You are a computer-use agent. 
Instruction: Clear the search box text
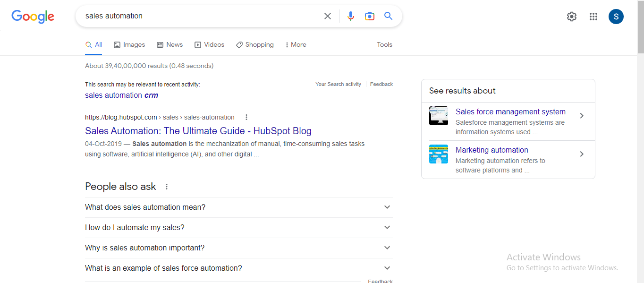(328, 16)
